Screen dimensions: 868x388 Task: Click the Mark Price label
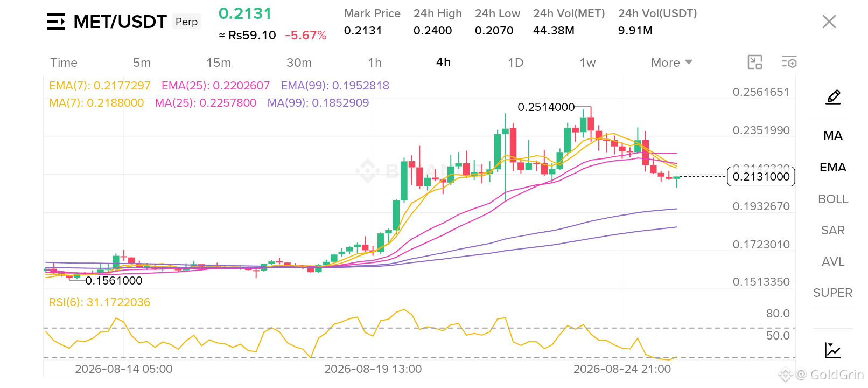click(x=372, y=13)
